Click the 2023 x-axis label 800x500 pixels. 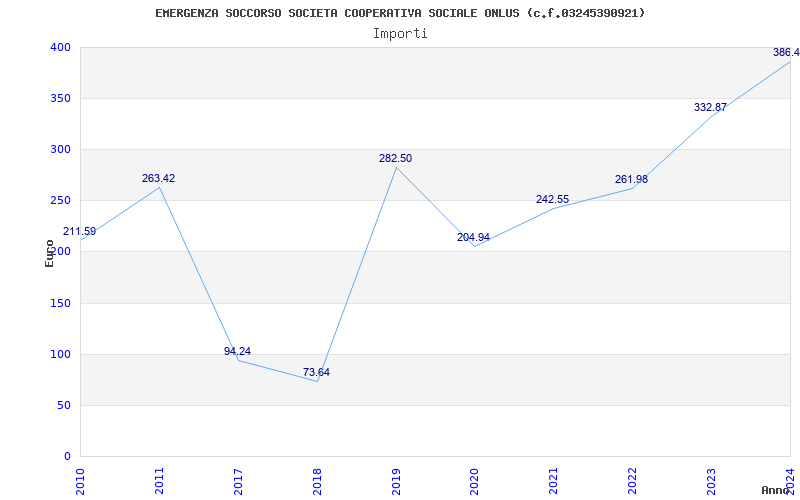pos(711,481)
